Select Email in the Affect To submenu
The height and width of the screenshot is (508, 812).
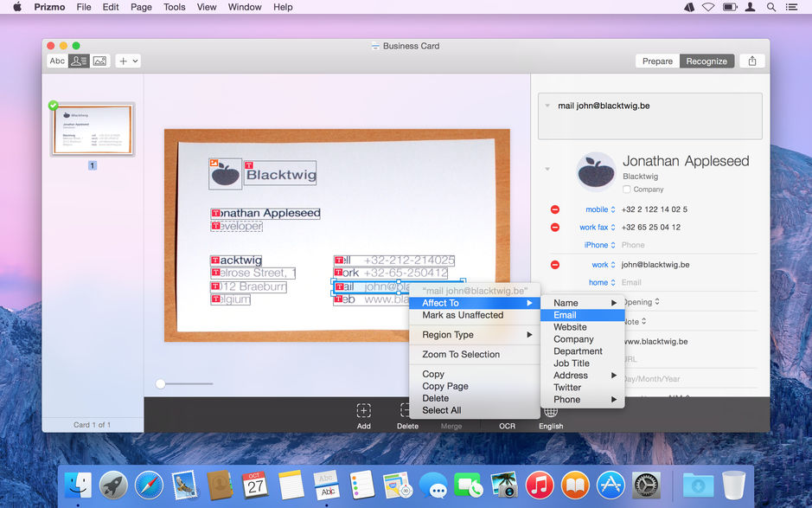click(565, 315)
